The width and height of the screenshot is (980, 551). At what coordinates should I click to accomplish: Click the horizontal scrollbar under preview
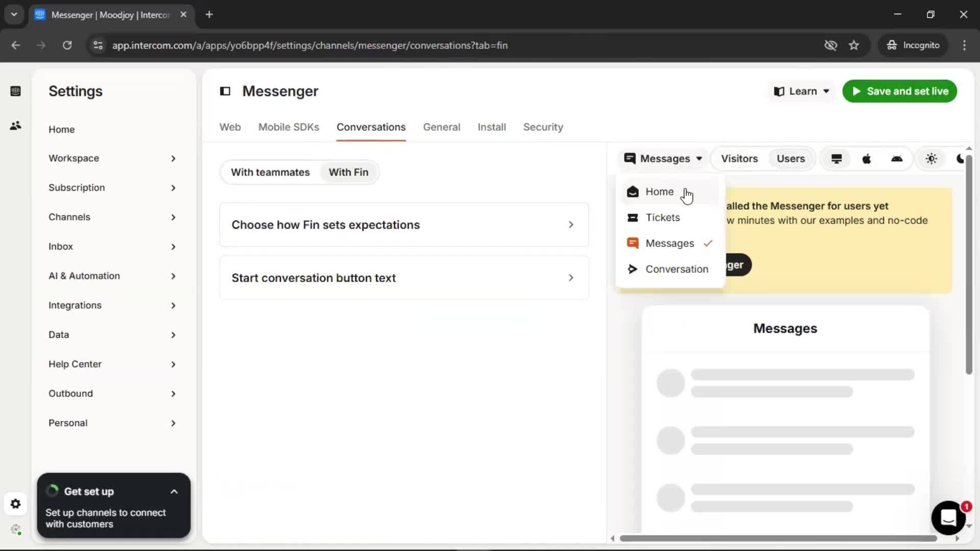(x=778, y=539)
